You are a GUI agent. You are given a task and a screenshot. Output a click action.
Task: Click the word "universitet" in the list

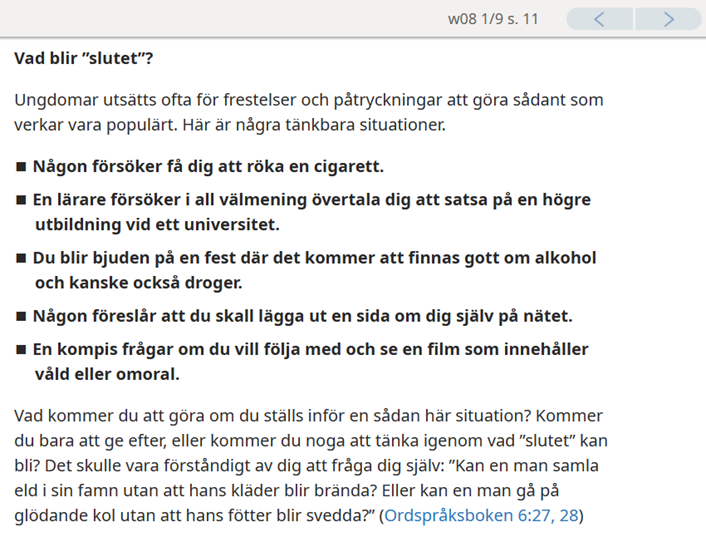pyautogui.click(x=236, y=224)
